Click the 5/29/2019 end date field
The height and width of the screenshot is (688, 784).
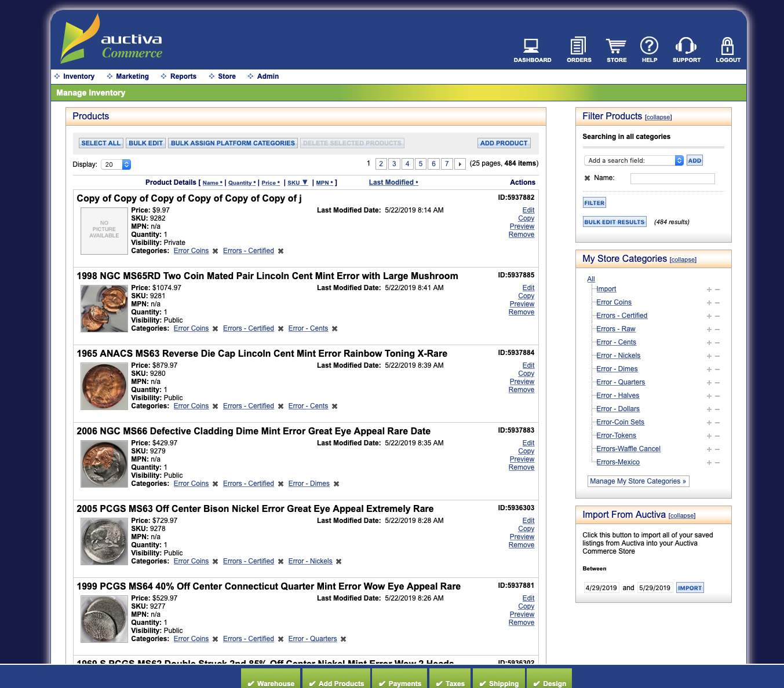coord(655,588)
